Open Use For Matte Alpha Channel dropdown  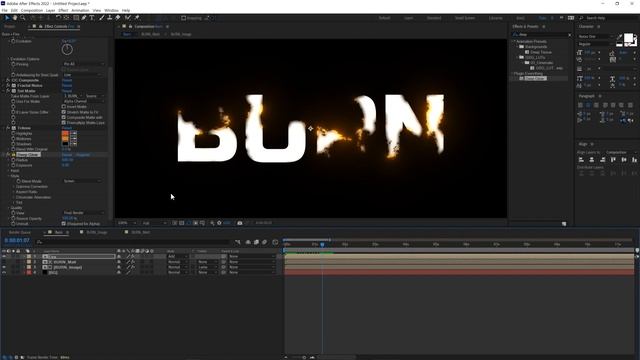pyautogui.click(x=83, y=101)
